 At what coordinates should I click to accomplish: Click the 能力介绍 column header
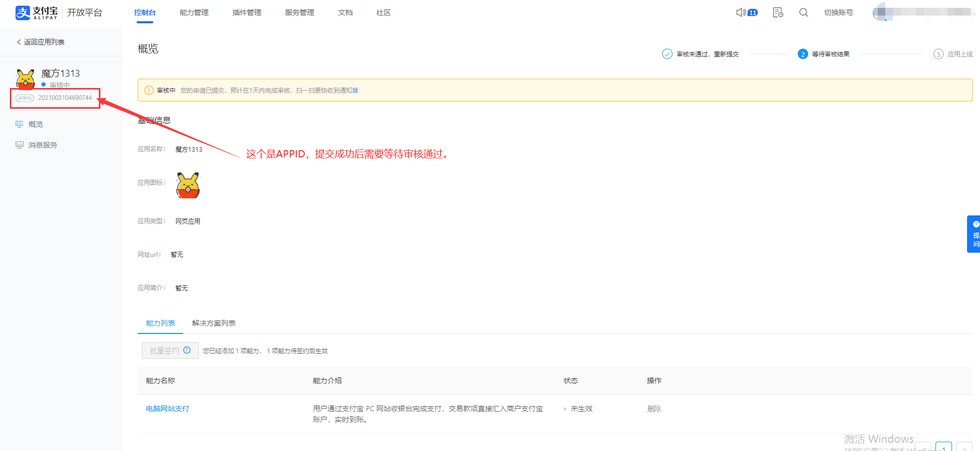[327, 381]
